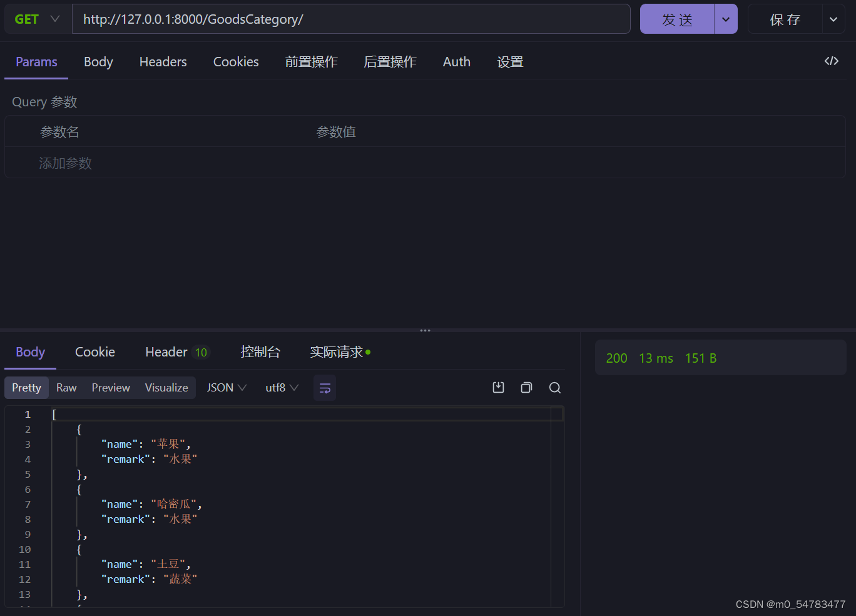Open the 保存 button dropdown
Image resolution: width=856 pixels, height=616 pixels.
point(834,19)
